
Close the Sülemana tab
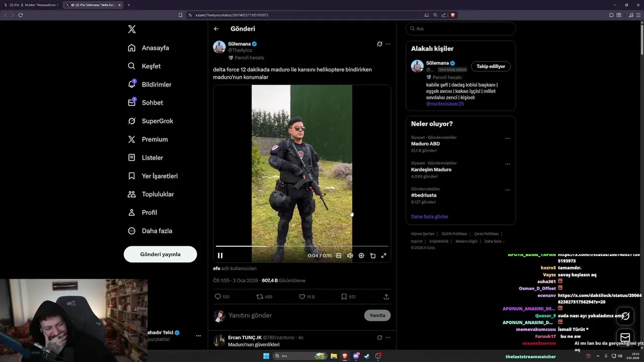point(119,5)
